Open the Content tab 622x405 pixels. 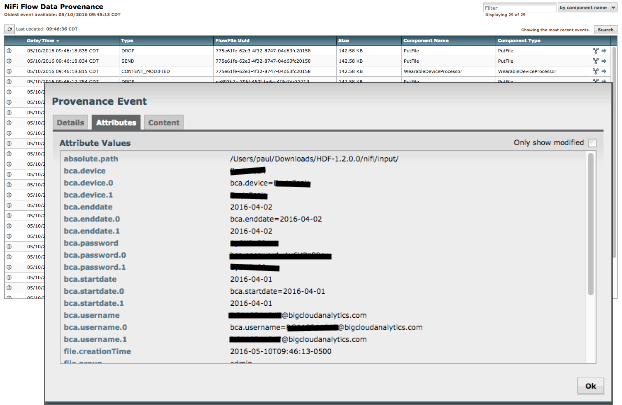164,123
